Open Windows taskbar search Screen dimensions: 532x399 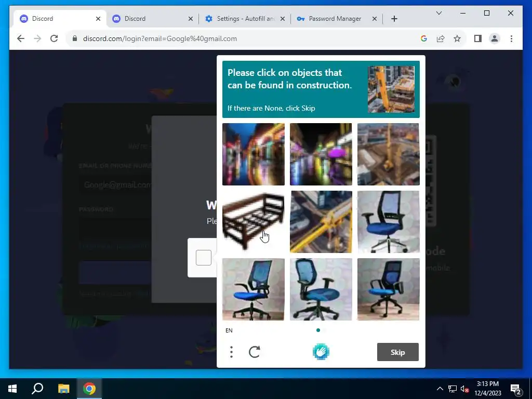coord(37,389)
